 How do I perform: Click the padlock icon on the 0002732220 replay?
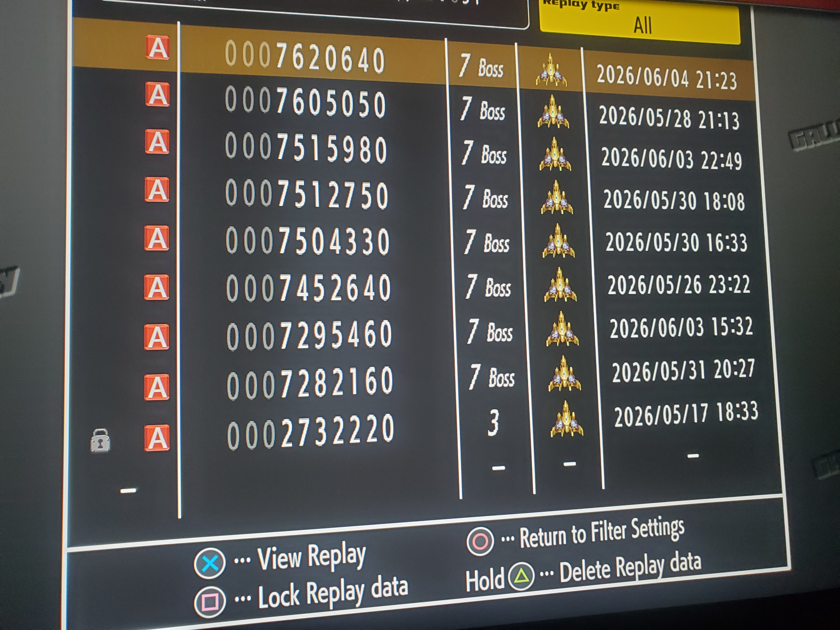pyautogui.click(x=100, y=441)
